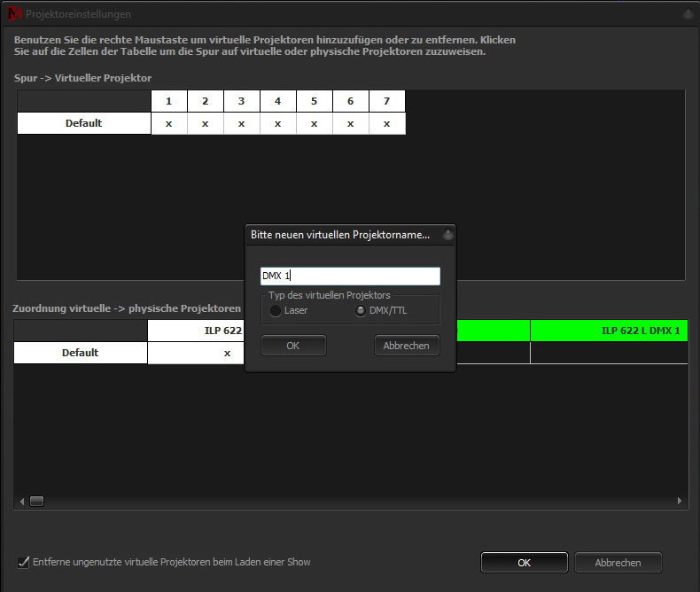Viewport: 700px width, 592px height.
Task: Click the round icon at title bar's right end
Action: coord(687,14)
